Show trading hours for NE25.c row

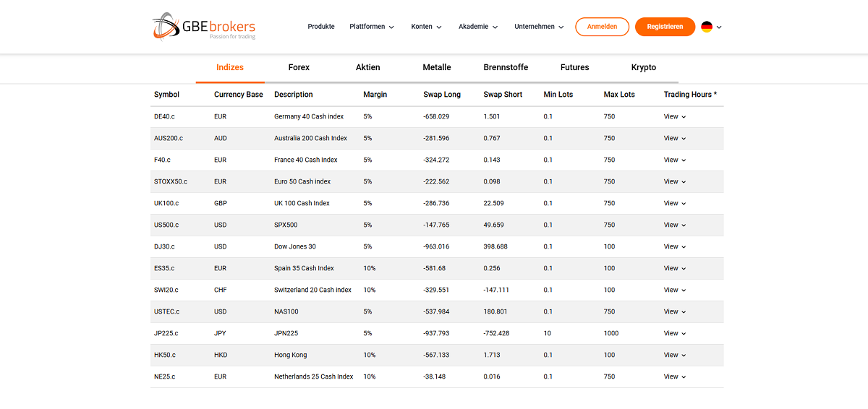pyautogui.click(x=674, y=376)
